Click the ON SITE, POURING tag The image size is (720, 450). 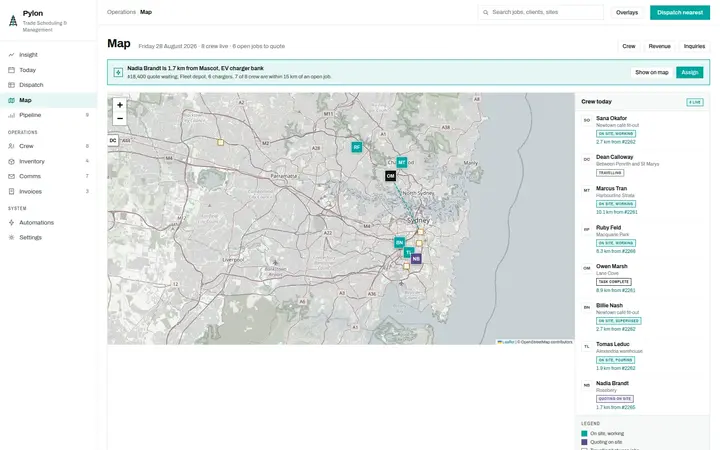point(615,360)
